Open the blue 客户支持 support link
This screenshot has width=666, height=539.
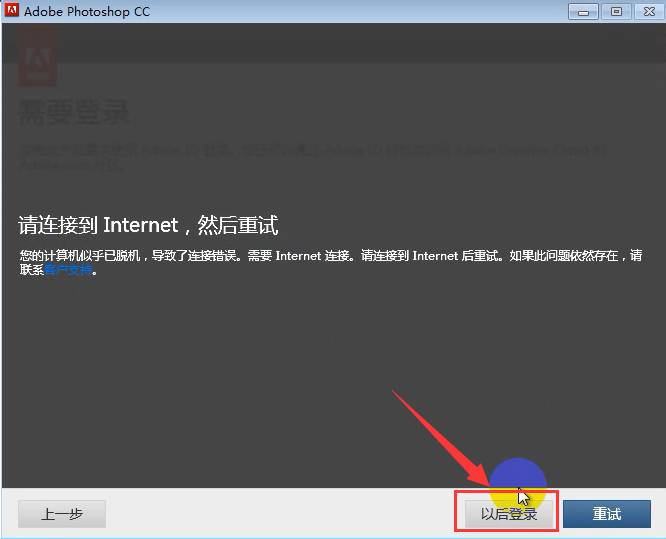coord(68,270)
